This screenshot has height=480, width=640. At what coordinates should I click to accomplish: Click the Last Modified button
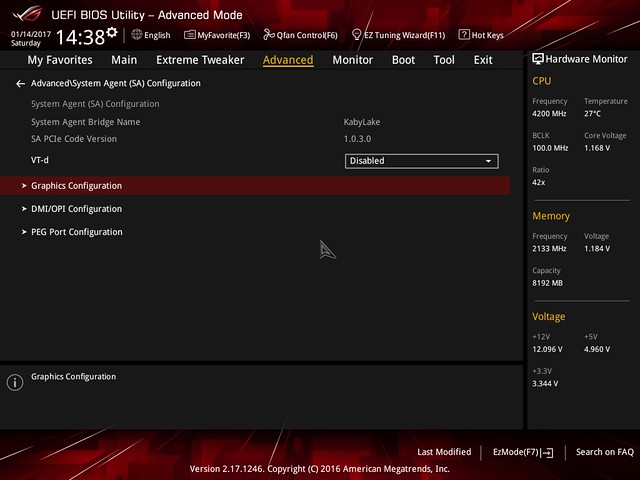click(444, 452)
